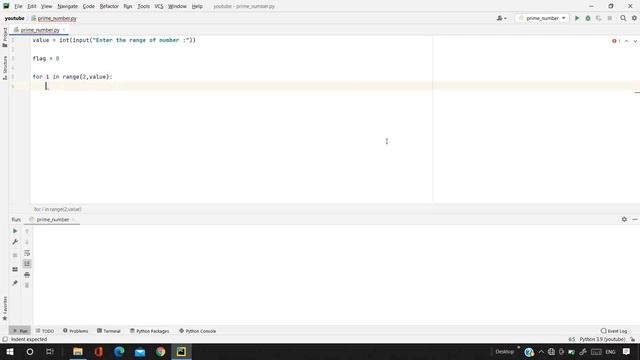Toggle the read-only lock icon in status bar
The image size is (640, 360).
click(633, 340)
